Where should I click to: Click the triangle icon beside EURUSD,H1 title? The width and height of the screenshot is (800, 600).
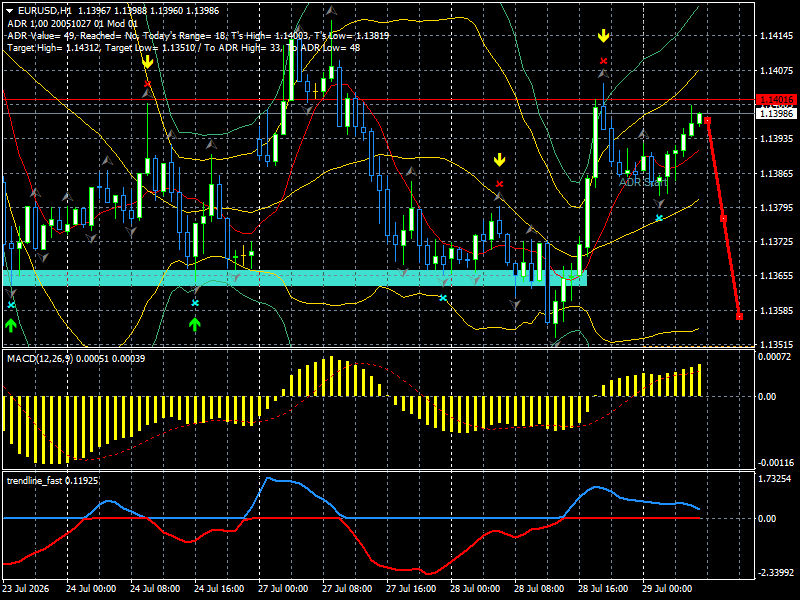(10, 11)
